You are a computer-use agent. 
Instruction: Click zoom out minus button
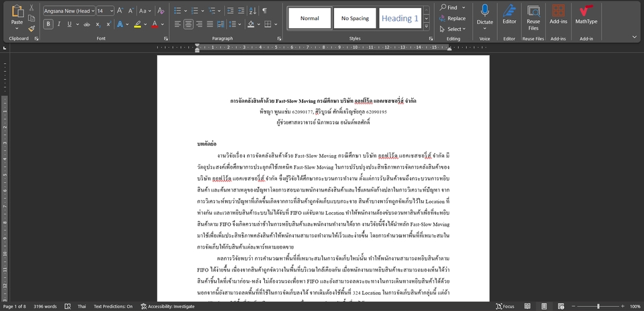pos(572,306)
